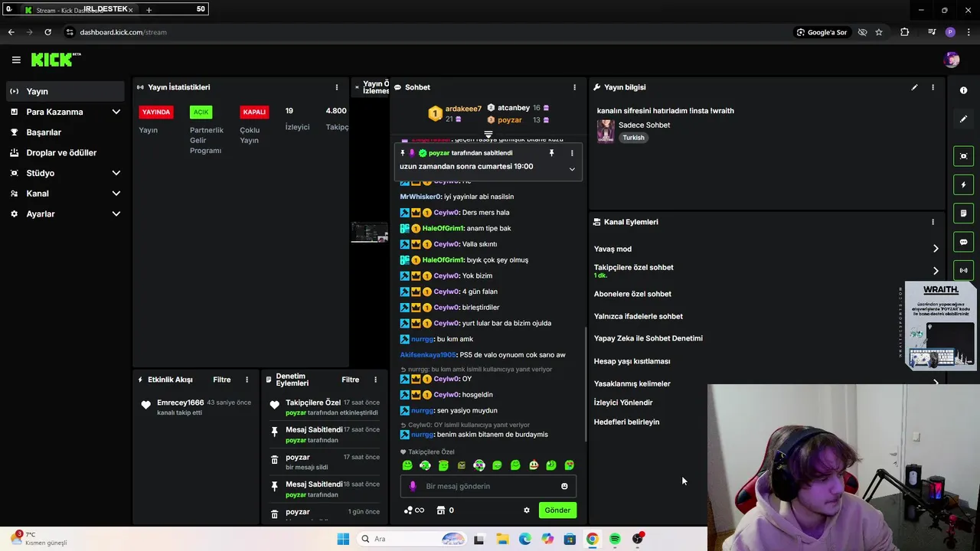Open Etkinlik Akışı three-dot options

pos(247,380)
